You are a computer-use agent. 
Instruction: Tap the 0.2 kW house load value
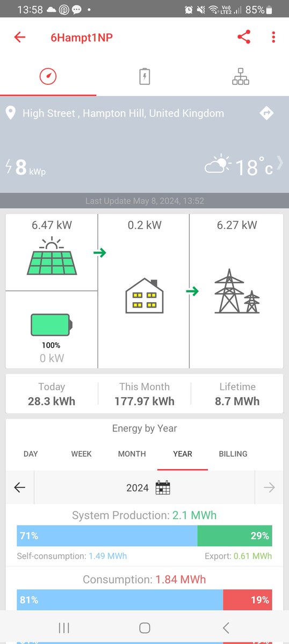144,225
